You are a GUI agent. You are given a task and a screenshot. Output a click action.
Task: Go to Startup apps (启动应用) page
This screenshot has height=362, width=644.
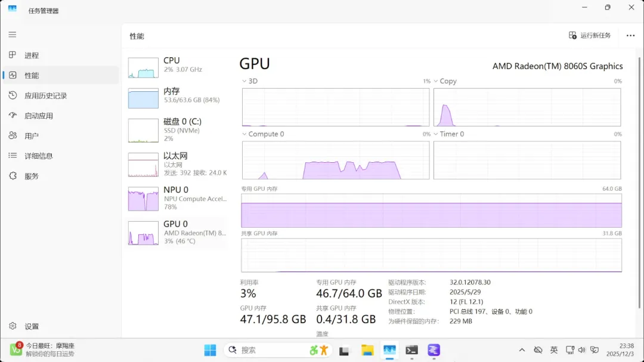tap(38, 116)
